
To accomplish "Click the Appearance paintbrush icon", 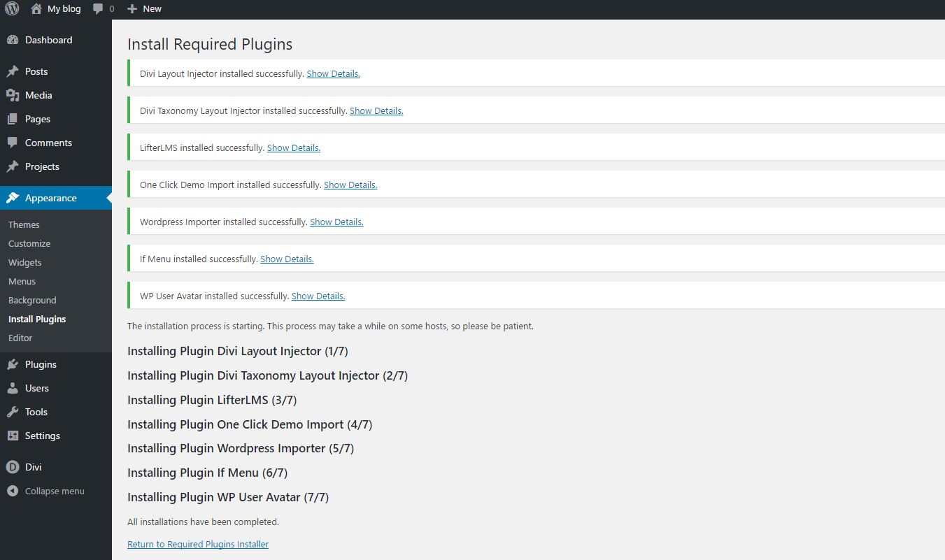I will (13, 198).
